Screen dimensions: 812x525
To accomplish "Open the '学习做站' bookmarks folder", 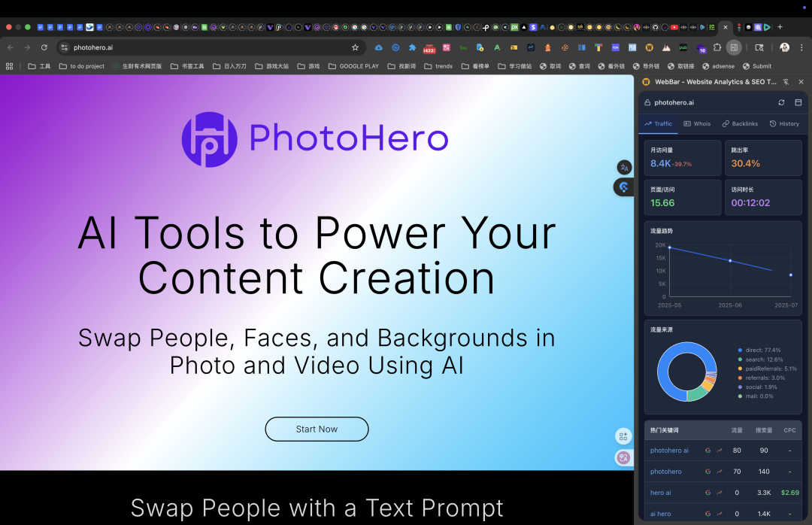I will click(515, 66).
